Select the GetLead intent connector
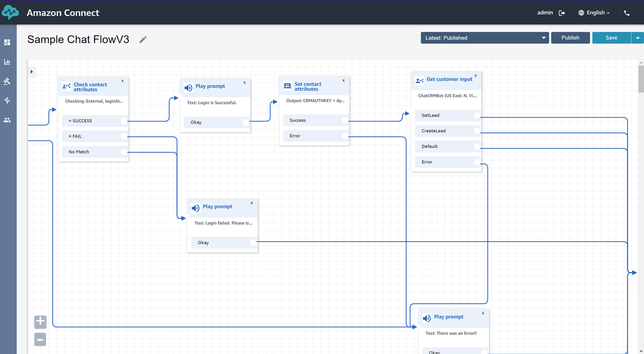The width and height of the screenshot is (644, 354). point(477,116)
